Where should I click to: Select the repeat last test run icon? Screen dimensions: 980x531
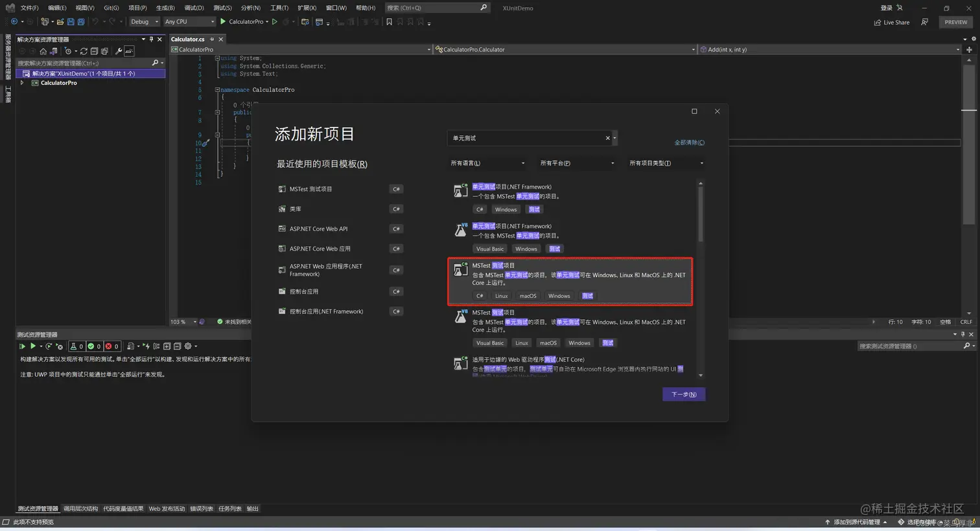[x=49, y=346]
